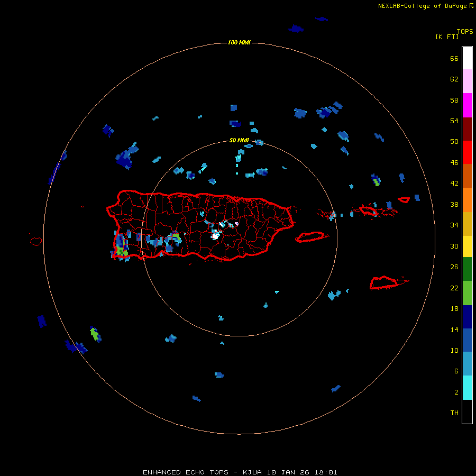Click the legend value 26
The height and width of the screenshot is (476, 476).
pos(454,267)
